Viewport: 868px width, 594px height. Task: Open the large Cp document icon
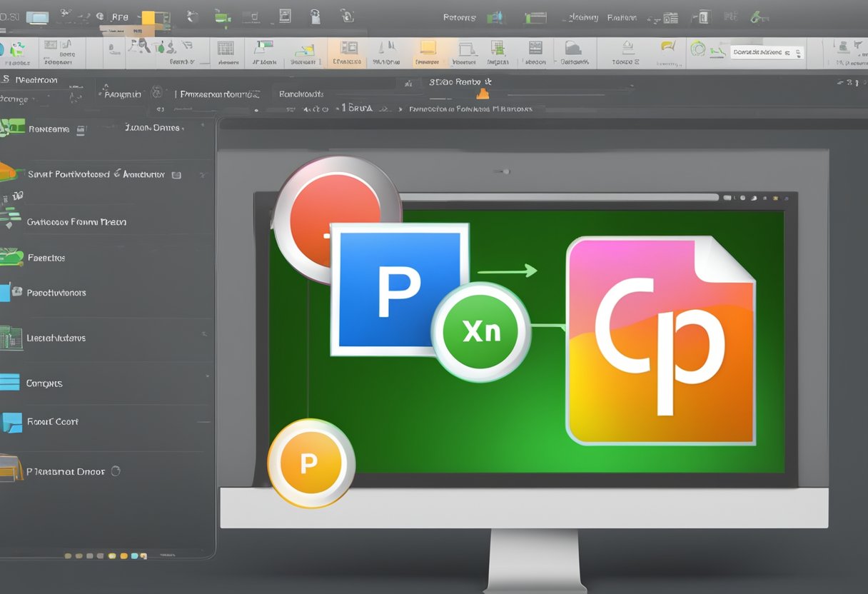tap(660, 341)
